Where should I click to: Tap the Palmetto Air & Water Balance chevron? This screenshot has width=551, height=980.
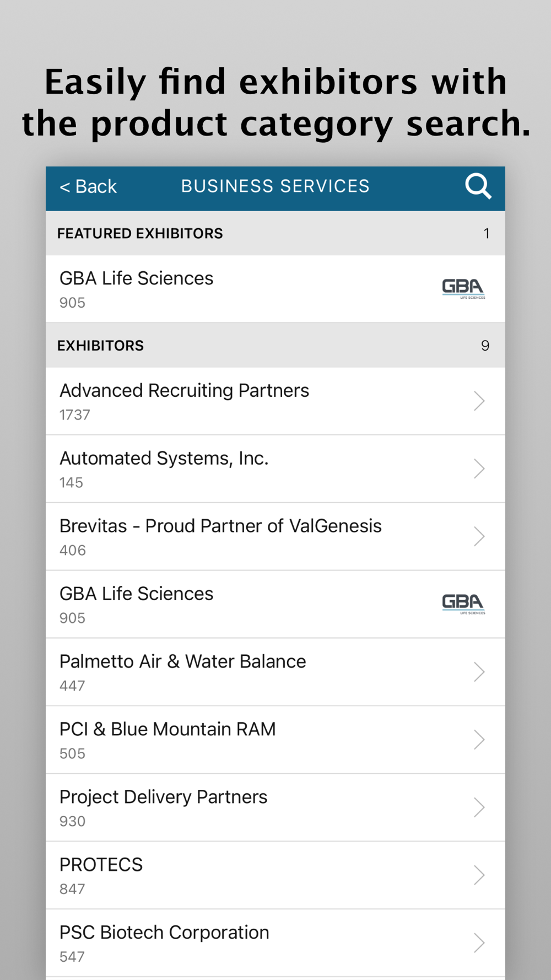(479, 672)
